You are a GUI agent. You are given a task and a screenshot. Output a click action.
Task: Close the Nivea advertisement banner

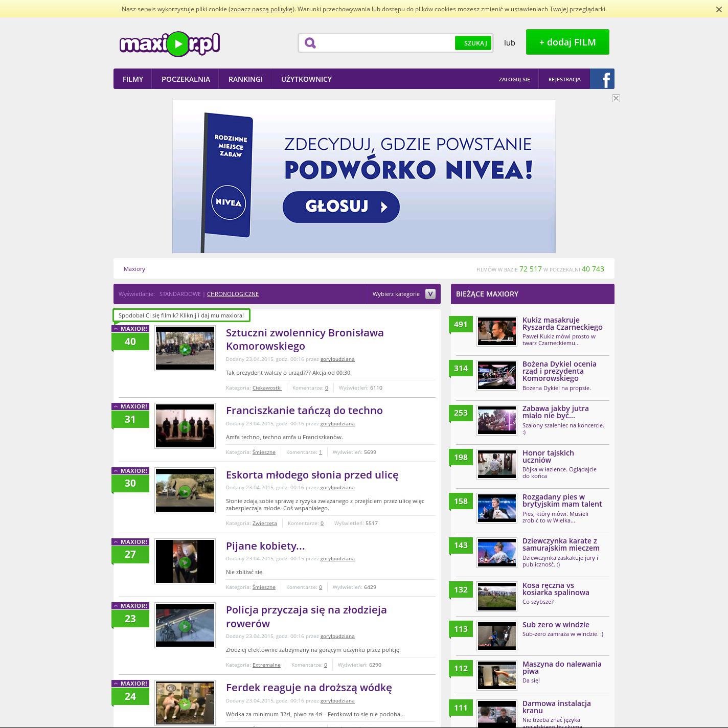(616, 98)
